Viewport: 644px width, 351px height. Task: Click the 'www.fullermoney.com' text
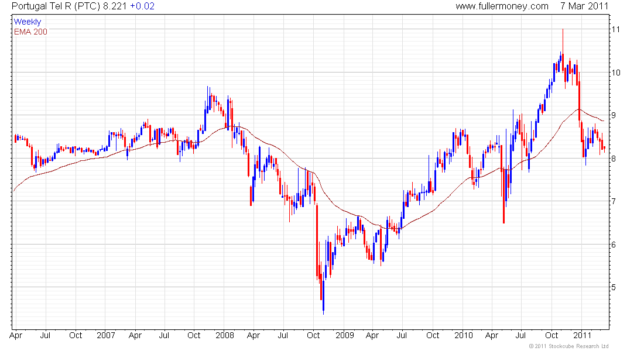(x=502, y=6)
